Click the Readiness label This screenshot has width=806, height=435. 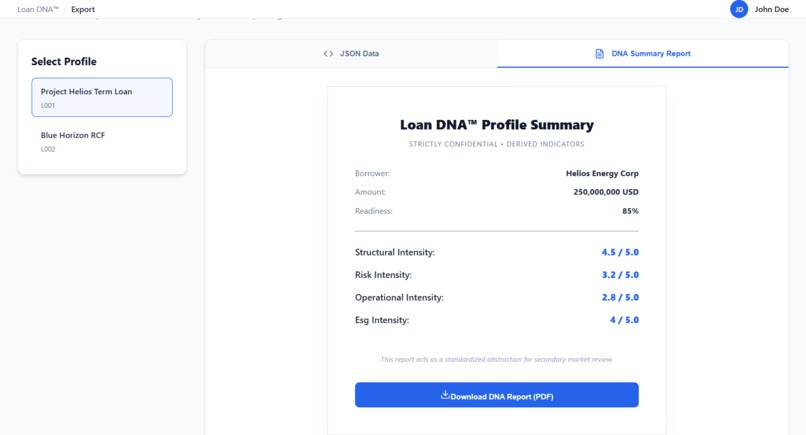(x=373, y=211)
